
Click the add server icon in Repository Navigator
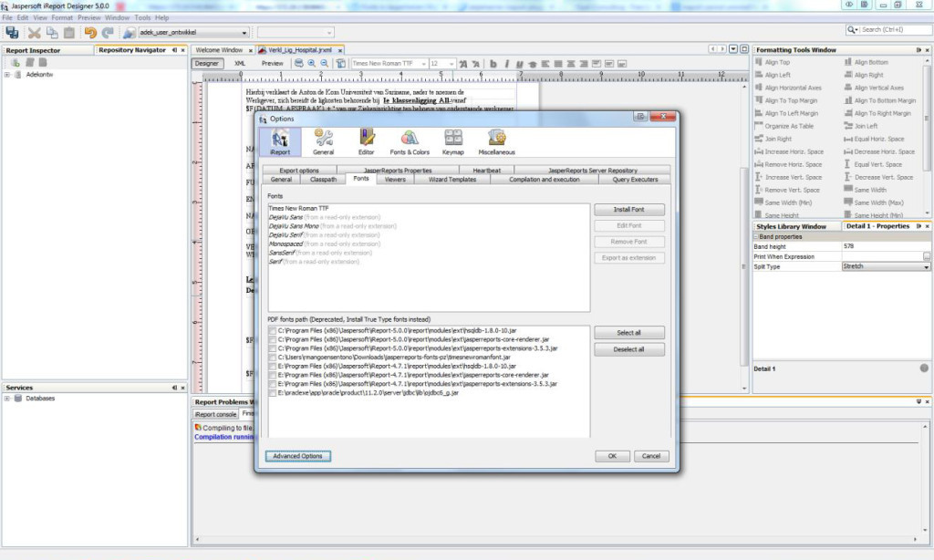(15, 63)
